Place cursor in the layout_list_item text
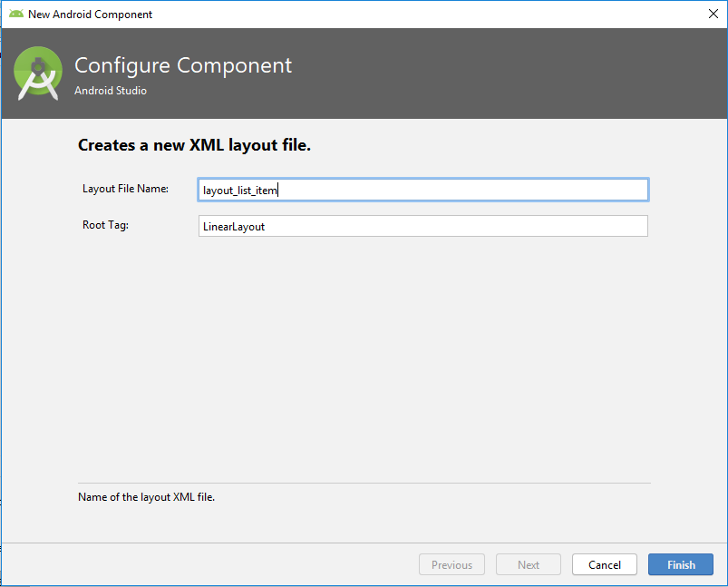This screenshot has height=587, width=728. point(240,191)
